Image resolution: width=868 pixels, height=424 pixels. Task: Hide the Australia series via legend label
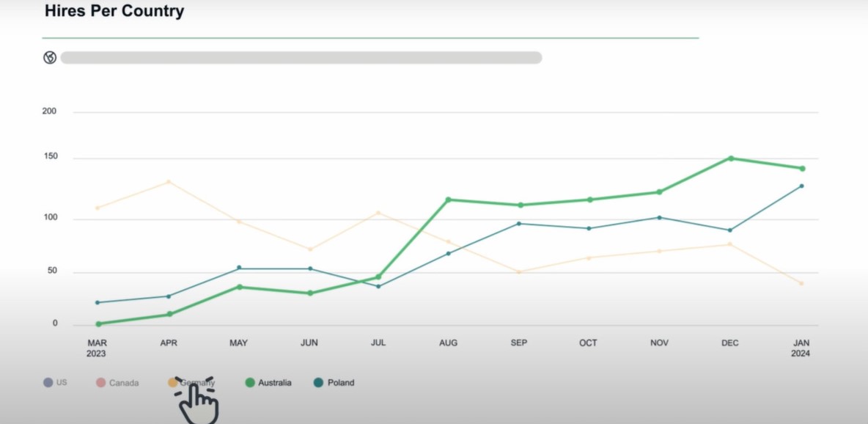pos(274,383)
